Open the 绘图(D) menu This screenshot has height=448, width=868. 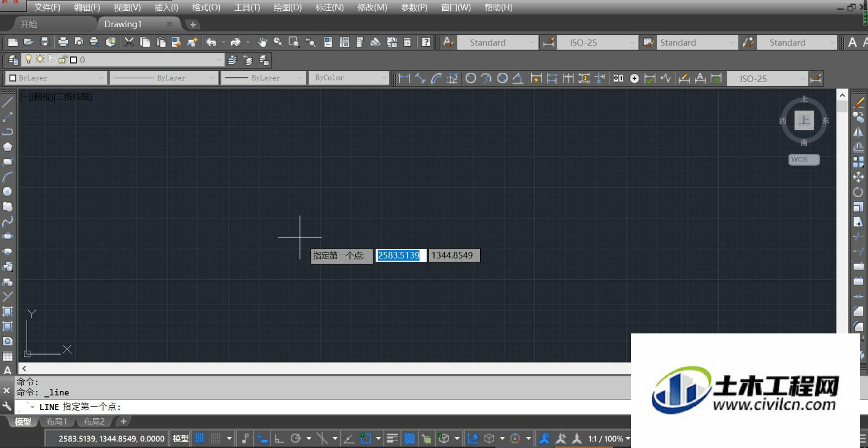(x=288, y=8)
